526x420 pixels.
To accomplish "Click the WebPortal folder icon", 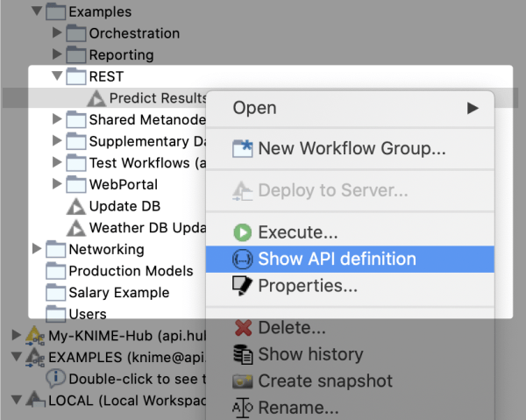I will (x=75, y=184).
